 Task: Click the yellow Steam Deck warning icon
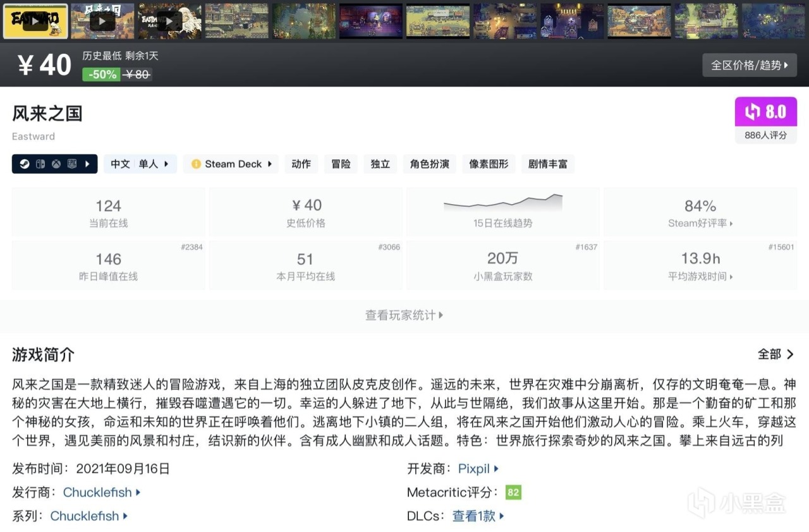pyautogui.click(x=196, y=164)
